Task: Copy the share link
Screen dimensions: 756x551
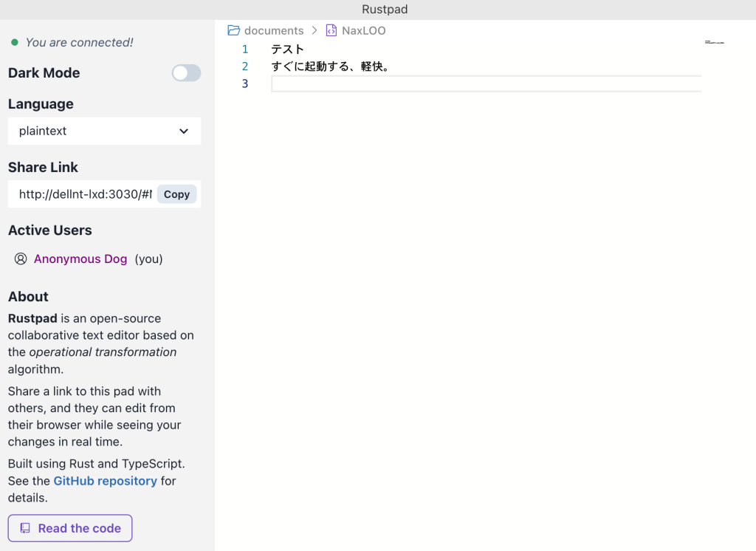Action: pyautogui.click(x=176, y=194)
